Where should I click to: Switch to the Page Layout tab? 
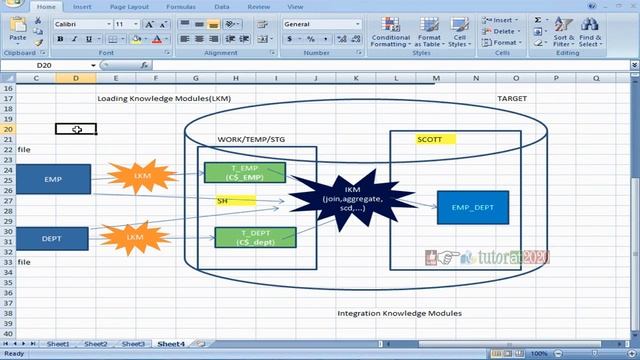click(129, 7)
